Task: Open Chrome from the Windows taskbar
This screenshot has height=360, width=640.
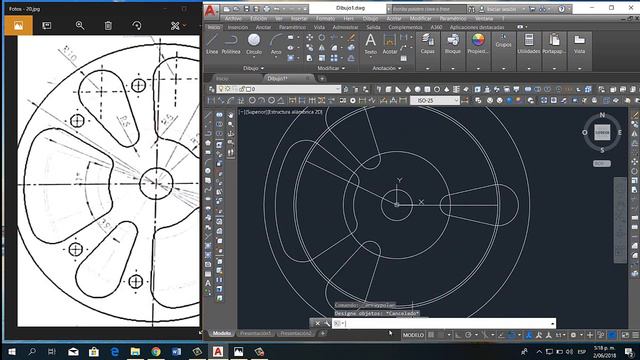Action: click(156, 351)
